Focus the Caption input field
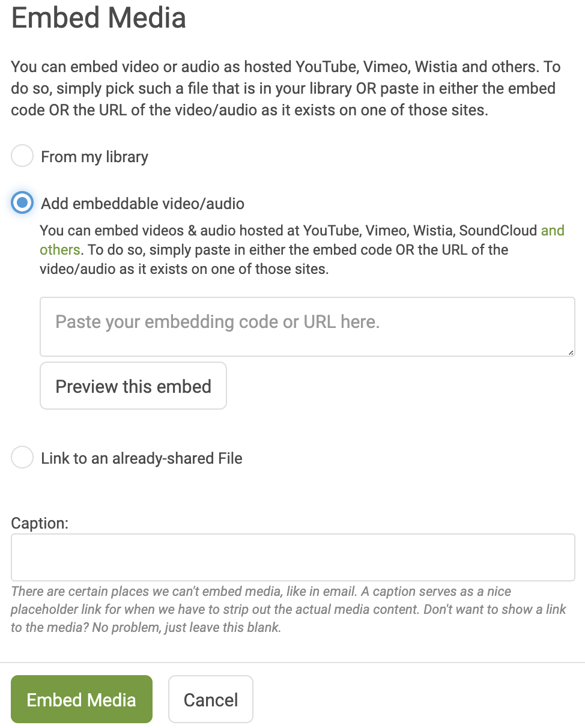 293,557
